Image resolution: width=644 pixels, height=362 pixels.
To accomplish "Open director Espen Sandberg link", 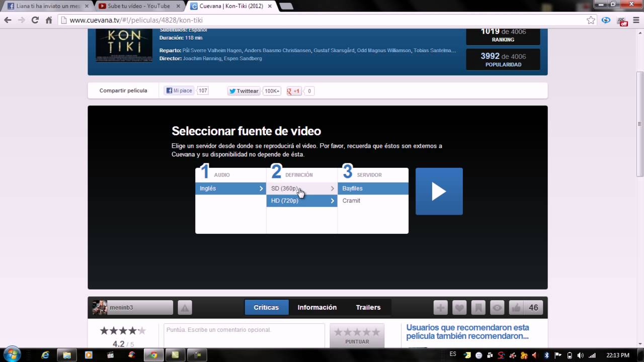I will [243, 59].
